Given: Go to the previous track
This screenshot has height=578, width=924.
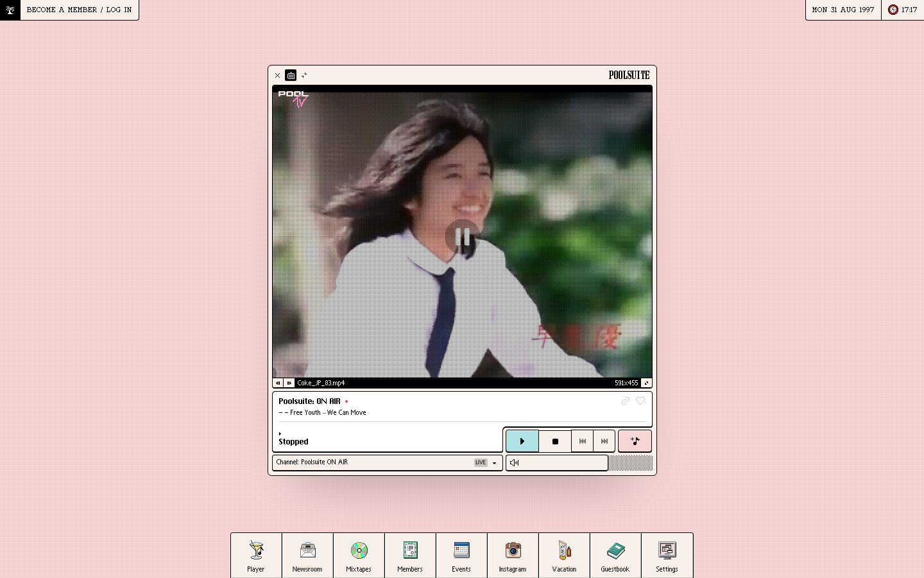Looking at the screenshot, I should click(583, 441).
